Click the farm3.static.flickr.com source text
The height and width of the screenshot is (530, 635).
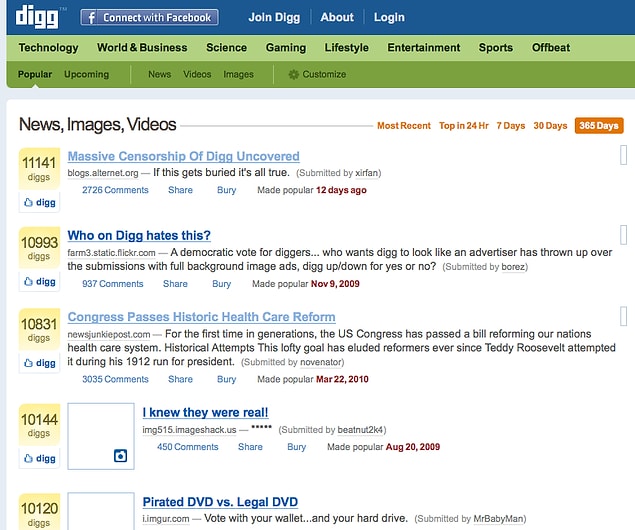pyautogui.click(x=111, y=253)
